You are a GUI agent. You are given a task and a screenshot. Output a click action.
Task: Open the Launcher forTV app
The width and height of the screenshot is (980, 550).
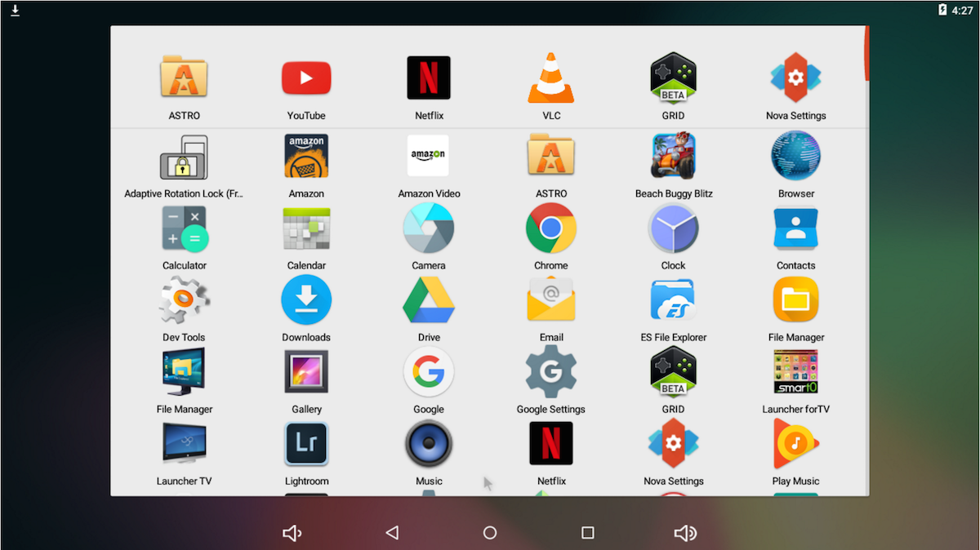point(796,372)
